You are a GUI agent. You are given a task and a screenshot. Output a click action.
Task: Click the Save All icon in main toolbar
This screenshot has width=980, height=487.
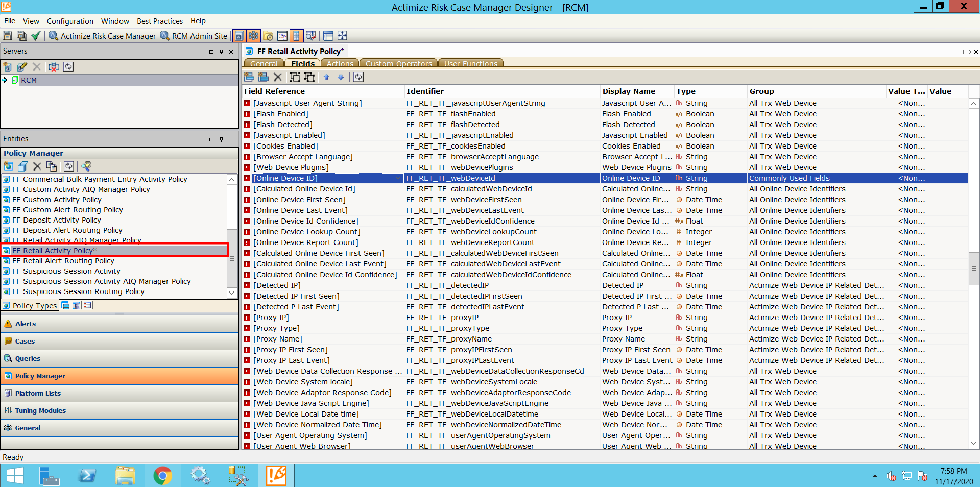21,36
